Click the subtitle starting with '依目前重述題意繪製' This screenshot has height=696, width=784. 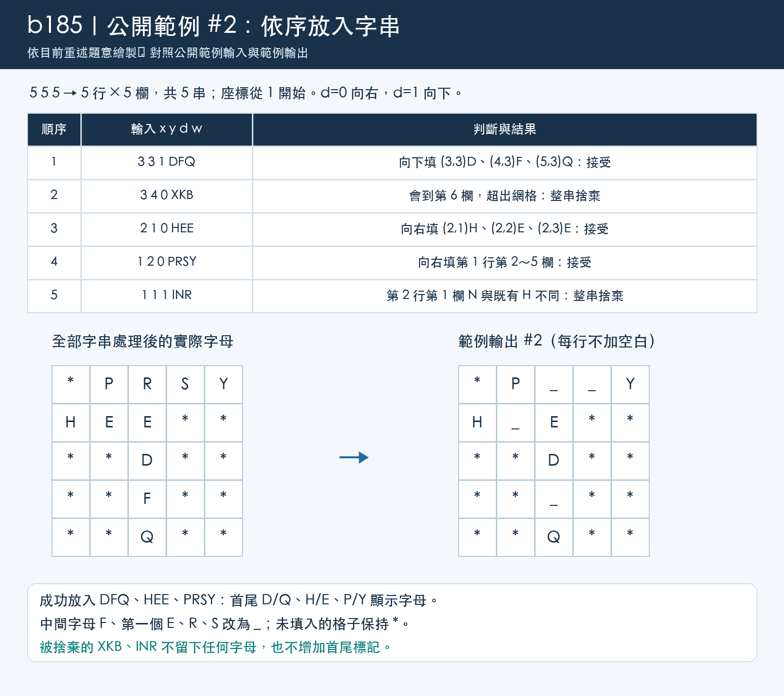[168, 53]
